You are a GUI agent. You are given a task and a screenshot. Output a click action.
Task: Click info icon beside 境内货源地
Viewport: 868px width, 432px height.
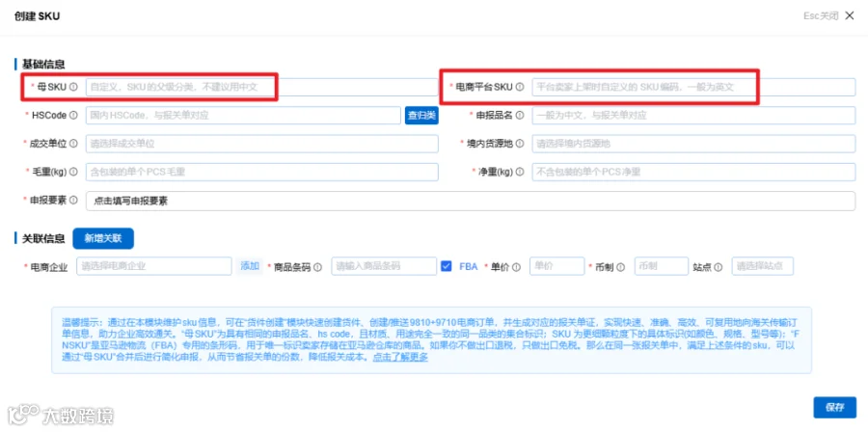(520, 144)
